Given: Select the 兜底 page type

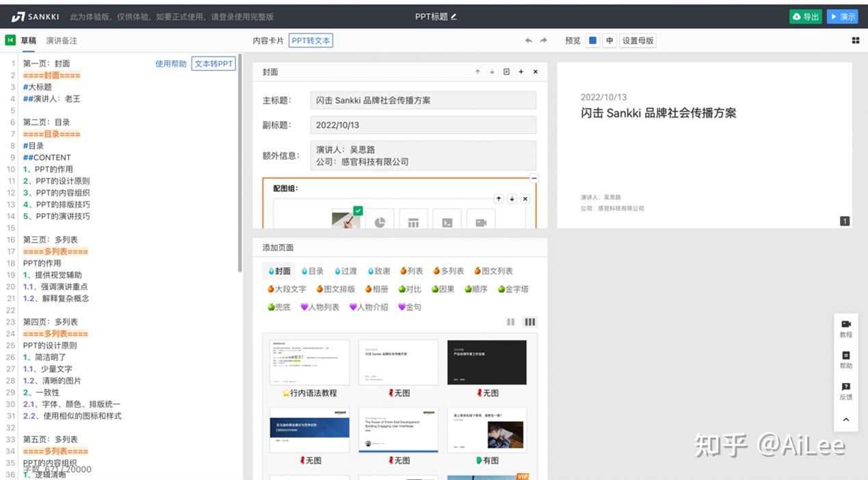Looking at the screenshot, I should (x=279, y=307).
